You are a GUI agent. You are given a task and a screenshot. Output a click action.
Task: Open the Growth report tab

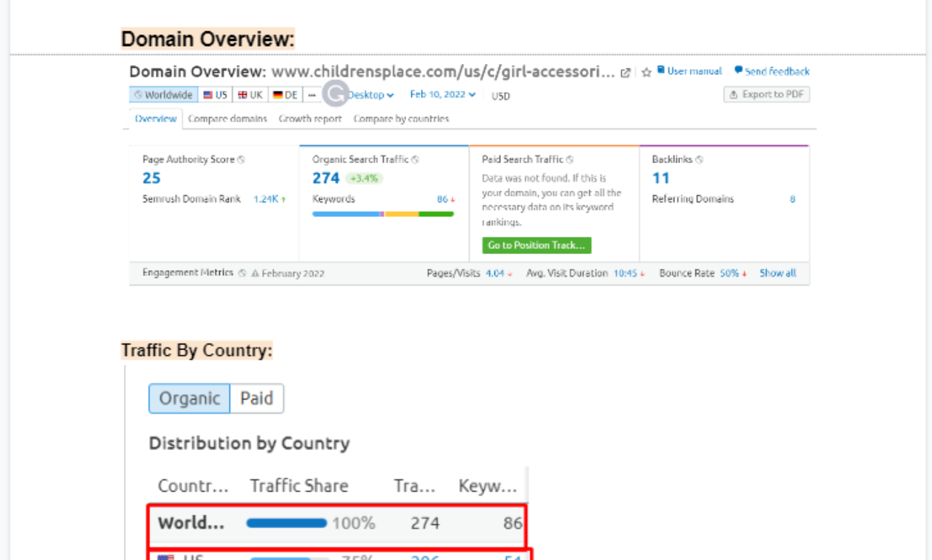pos(310,119)
